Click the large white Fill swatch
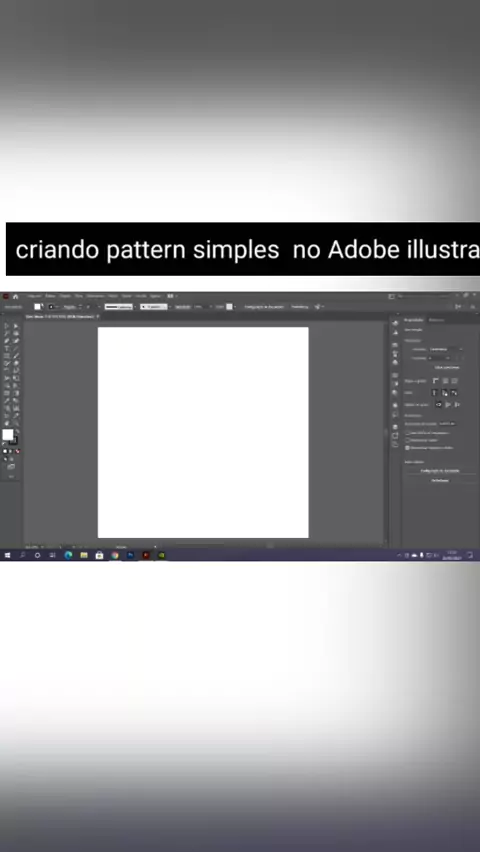480x852 pixels. click(x=8, y=435)
